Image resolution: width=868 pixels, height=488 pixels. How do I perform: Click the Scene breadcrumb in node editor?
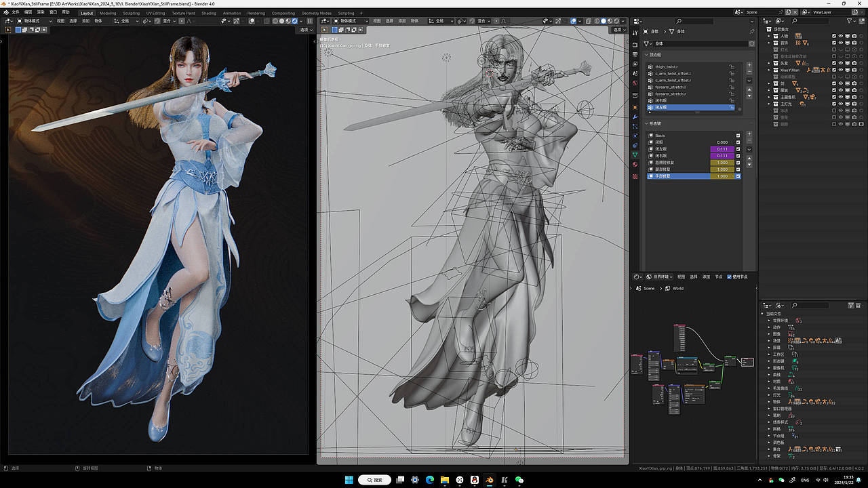[x=649, y=288]
